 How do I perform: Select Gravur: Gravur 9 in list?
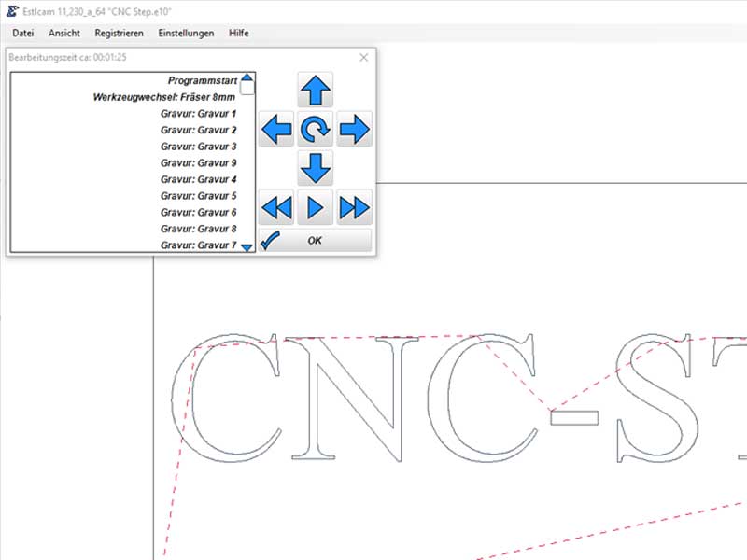125,162
